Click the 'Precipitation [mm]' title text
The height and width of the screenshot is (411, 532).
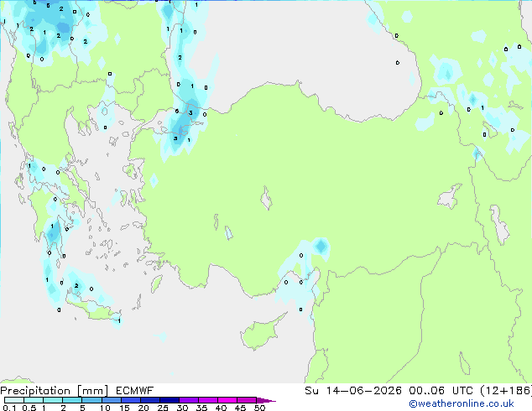click(x=55, y=391)
